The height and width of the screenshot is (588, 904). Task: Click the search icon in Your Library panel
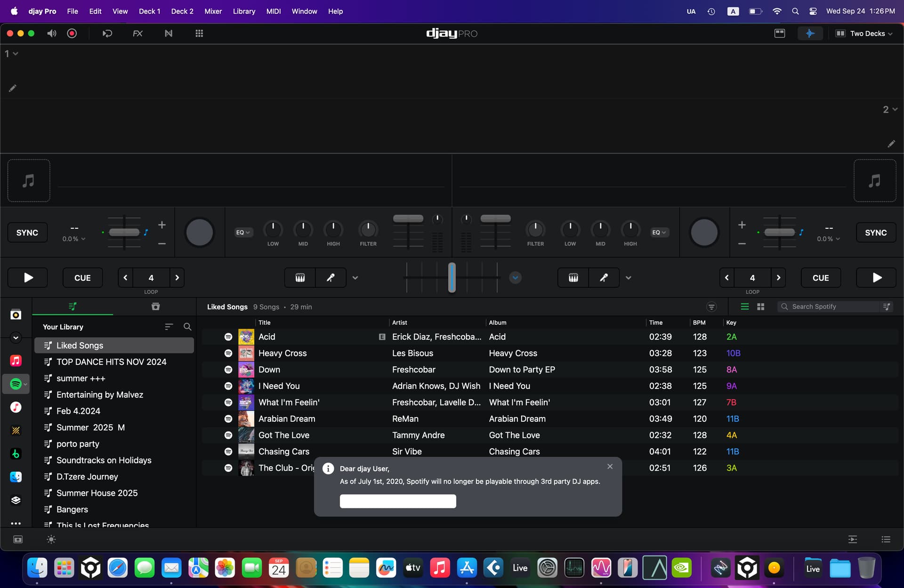coord(187,327)
